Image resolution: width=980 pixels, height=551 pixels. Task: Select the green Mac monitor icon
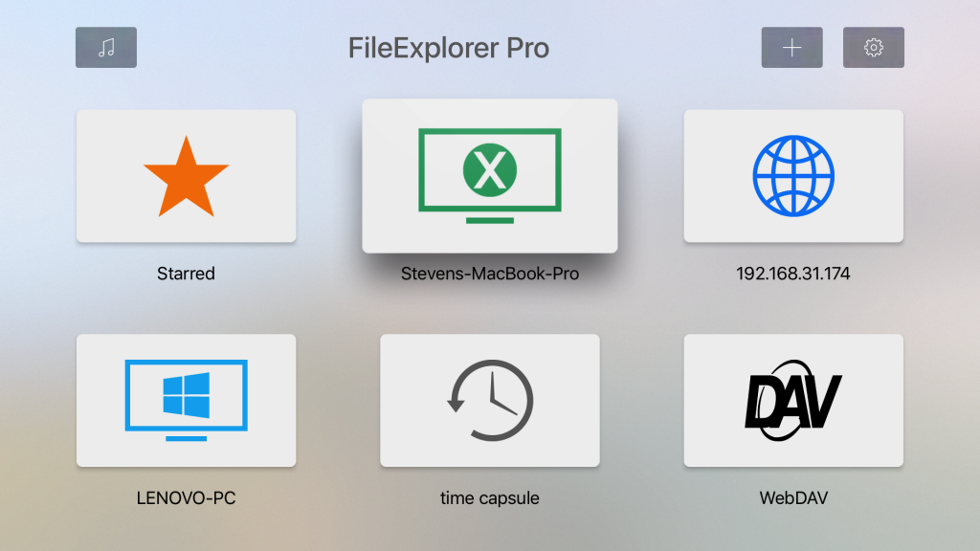[x=490, y=176]
